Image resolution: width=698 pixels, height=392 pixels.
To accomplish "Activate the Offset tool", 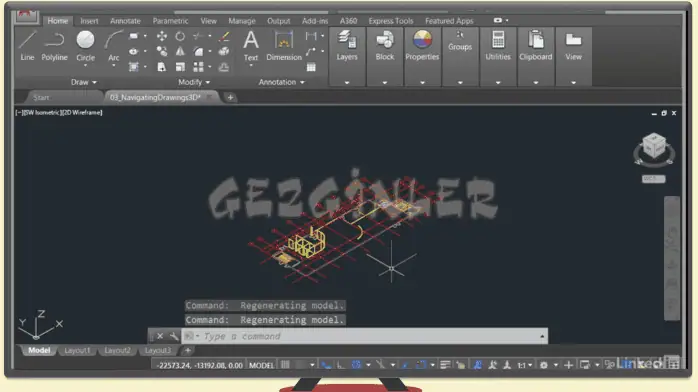I will [x=224, y=67].
